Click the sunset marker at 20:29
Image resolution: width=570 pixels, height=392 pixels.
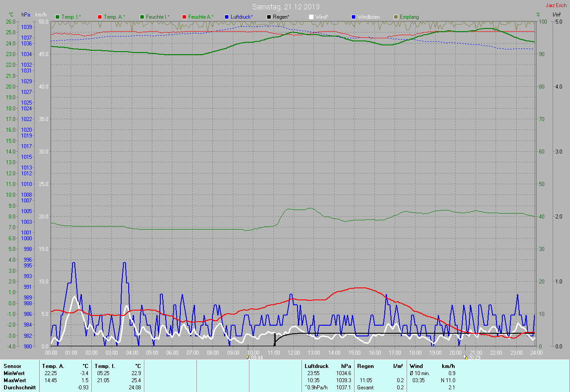[465, 357]
